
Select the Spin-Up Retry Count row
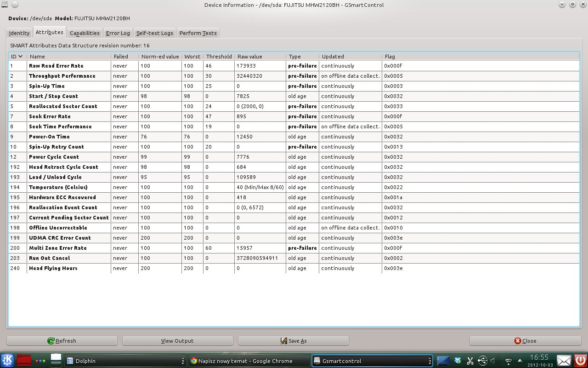294,147
